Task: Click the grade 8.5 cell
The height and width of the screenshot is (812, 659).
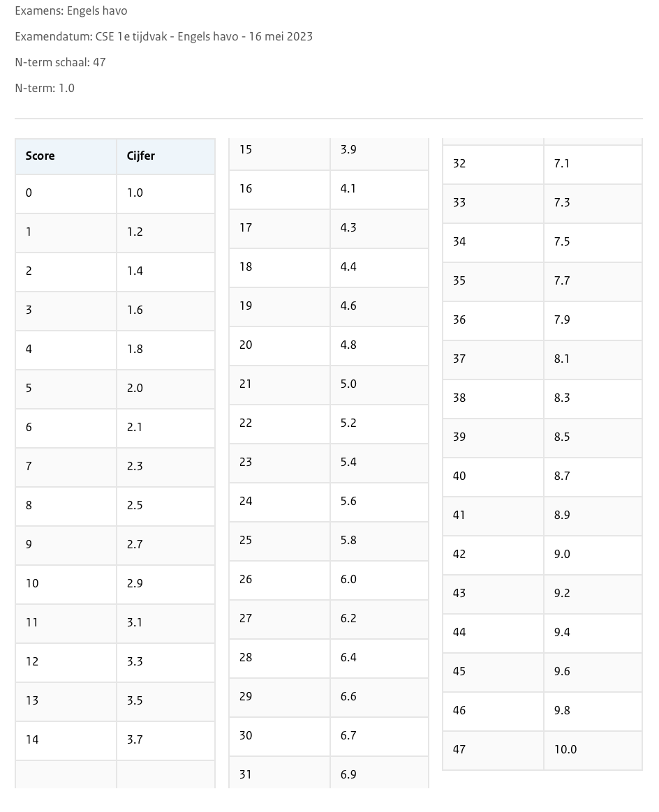Action: (562, 437)
